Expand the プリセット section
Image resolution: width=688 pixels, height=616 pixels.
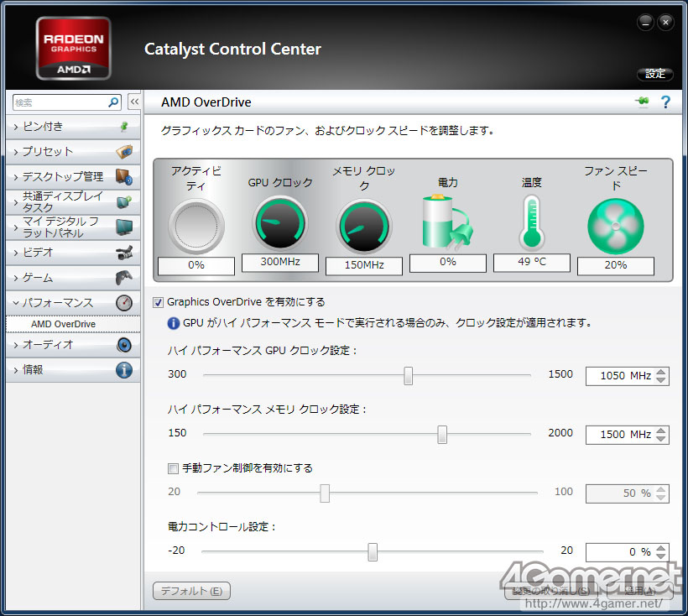click(x=16, y=152)
